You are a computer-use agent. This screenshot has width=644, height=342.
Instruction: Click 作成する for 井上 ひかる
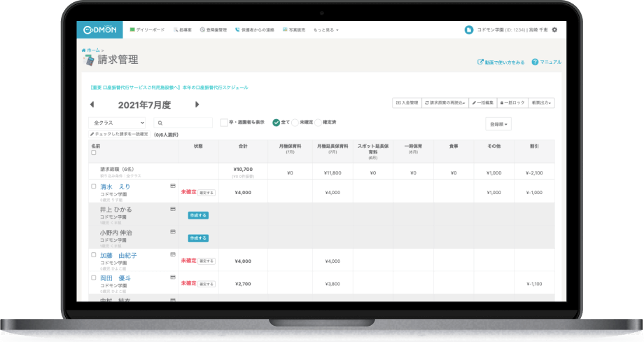click(198, 215)
